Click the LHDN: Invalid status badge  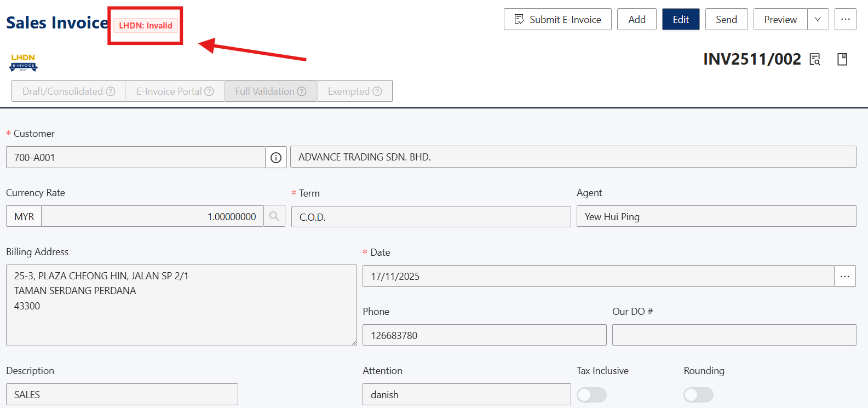coord(146,26)
